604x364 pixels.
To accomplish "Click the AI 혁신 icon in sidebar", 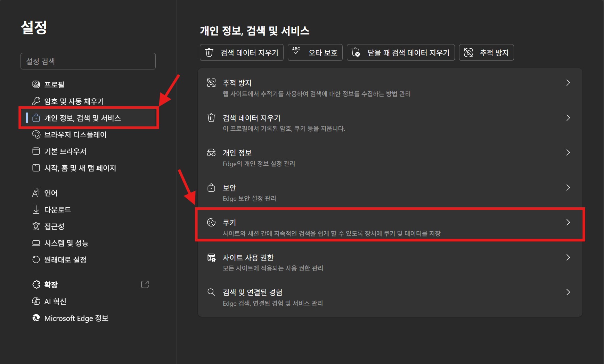I will (36, 301).
